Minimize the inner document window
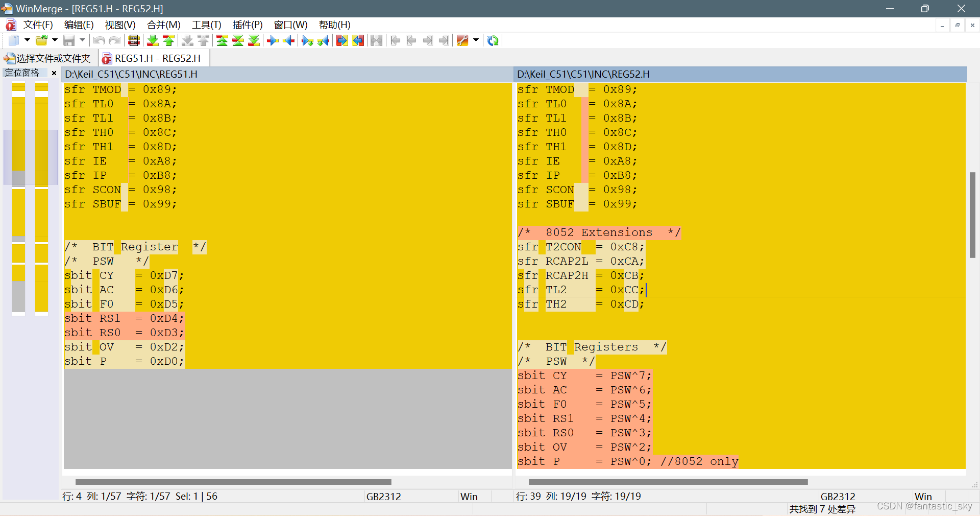 [x=942, y=25]
